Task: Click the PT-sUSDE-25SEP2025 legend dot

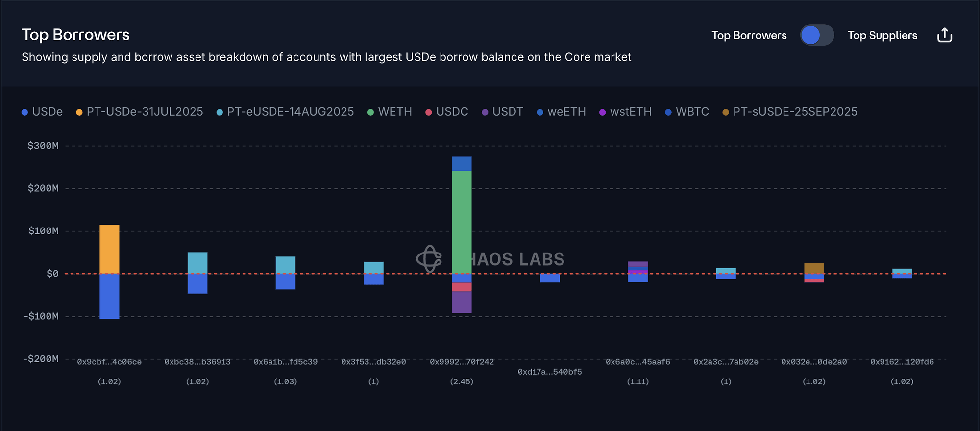Action: 726,112
